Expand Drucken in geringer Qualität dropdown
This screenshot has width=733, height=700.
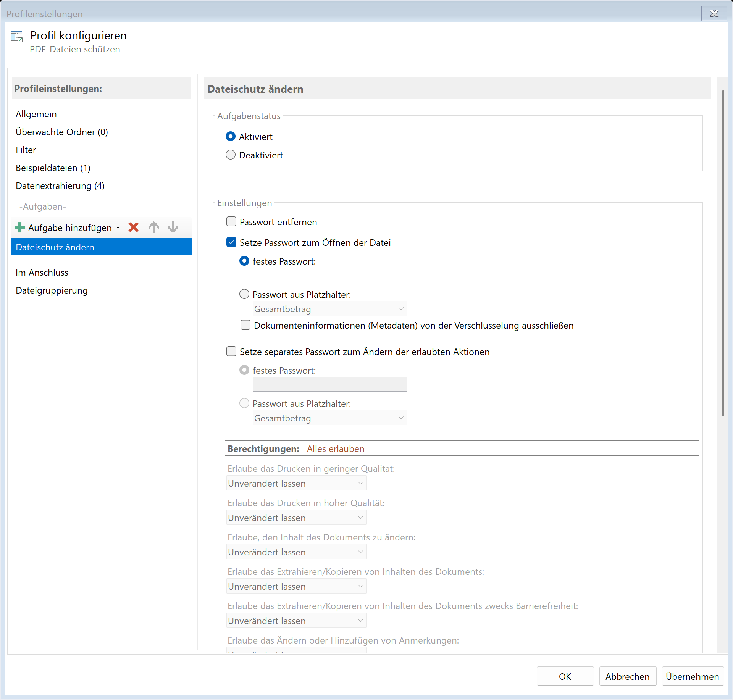click(296, 483)
